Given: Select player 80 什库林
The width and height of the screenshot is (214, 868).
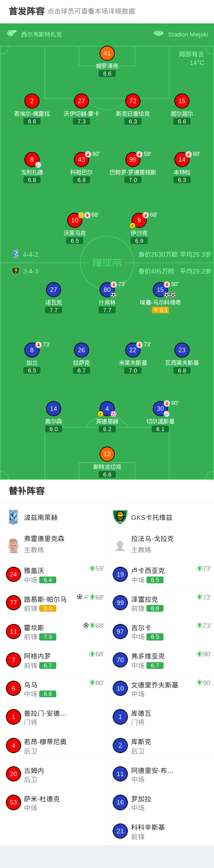Looking at the screenshot, I should click(107, 290).
